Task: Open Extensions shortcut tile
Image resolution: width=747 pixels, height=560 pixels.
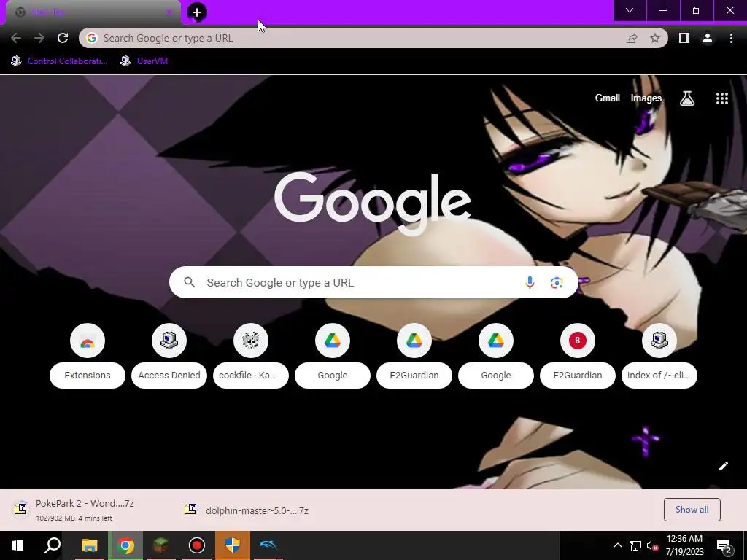Action: [x=88, y=356]
